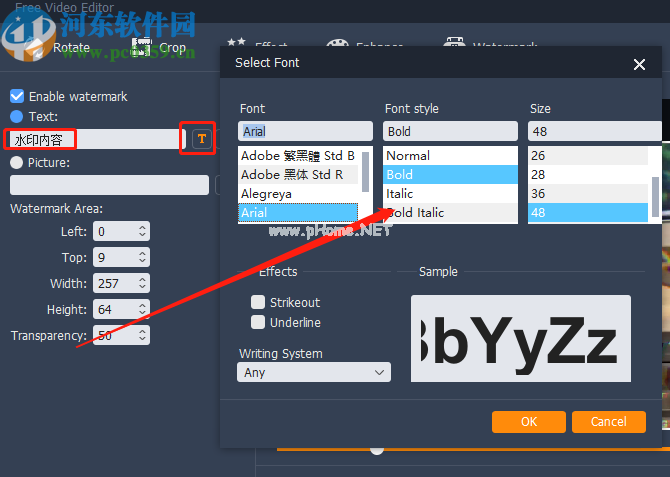Toggle the Enable watermark checkbox
The width and height of the screenshot is (670, 477).
[x=17, y=96]
